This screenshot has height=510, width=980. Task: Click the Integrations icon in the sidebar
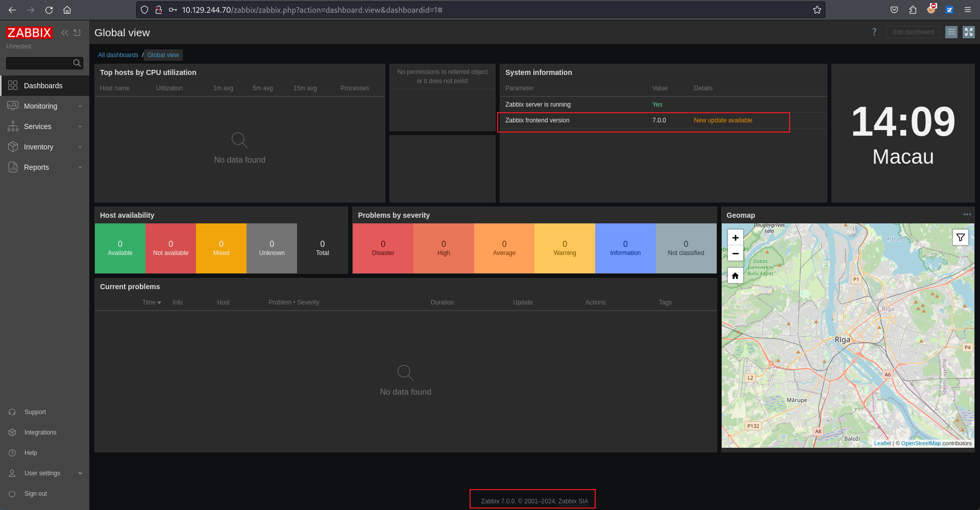coord(12,432)
